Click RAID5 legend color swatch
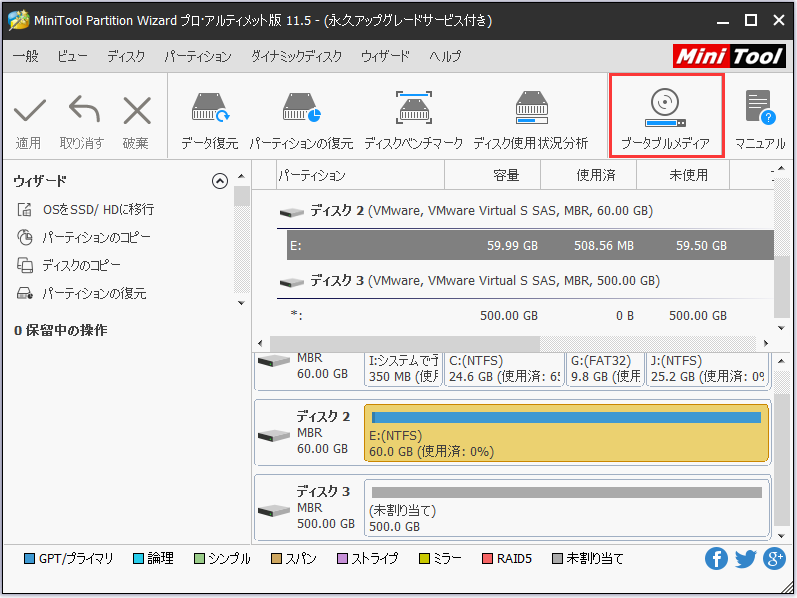The height and width of the screenshot is (598, 797). pos(487,559)
